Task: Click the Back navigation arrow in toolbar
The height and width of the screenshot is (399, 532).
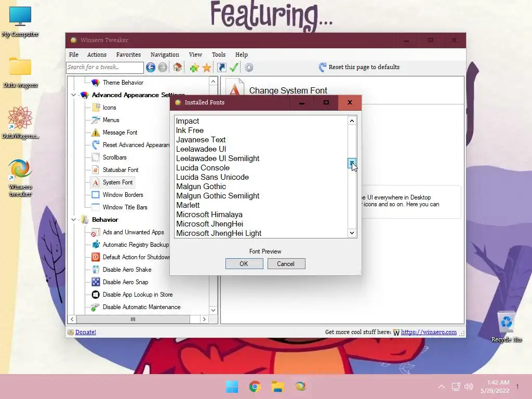Action: (x=151, y=67)
